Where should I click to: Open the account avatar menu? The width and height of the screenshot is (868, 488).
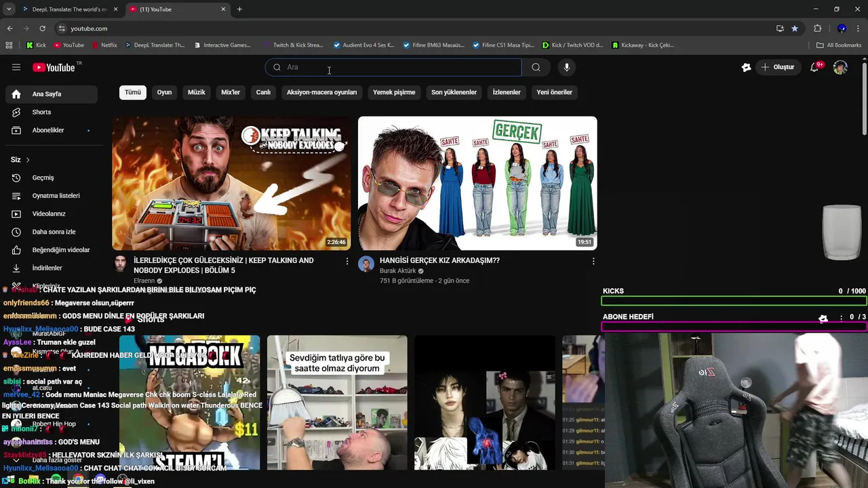pyautogui.click(x=840, y=67)
